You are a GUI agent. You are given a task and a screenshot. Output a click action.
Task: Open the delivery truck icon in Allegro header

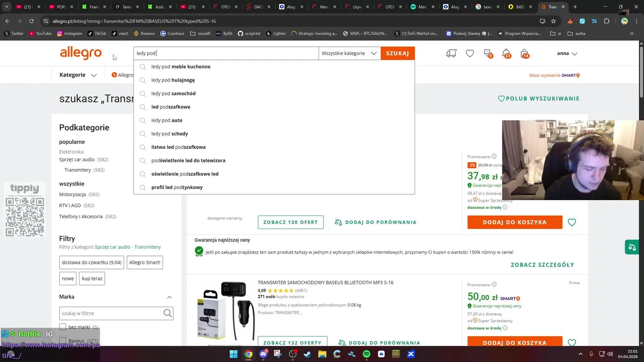click(x=451, y=53)
